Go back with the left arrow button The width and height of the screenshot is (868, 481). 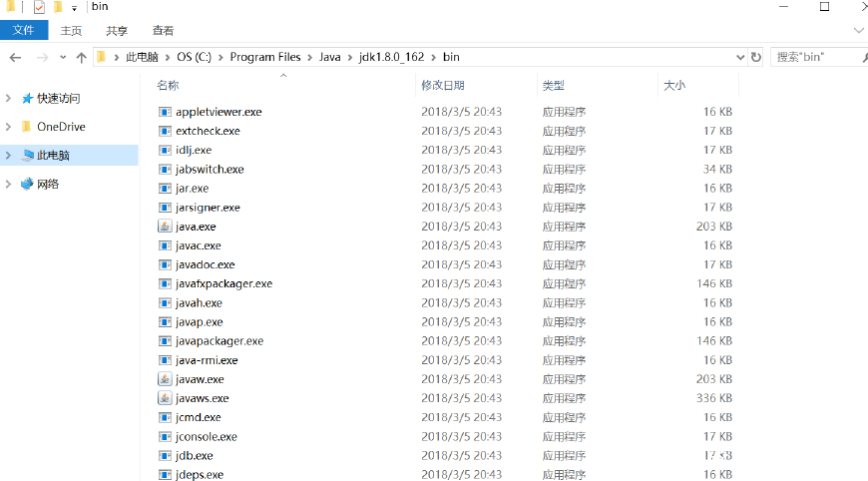coord(16,58)
